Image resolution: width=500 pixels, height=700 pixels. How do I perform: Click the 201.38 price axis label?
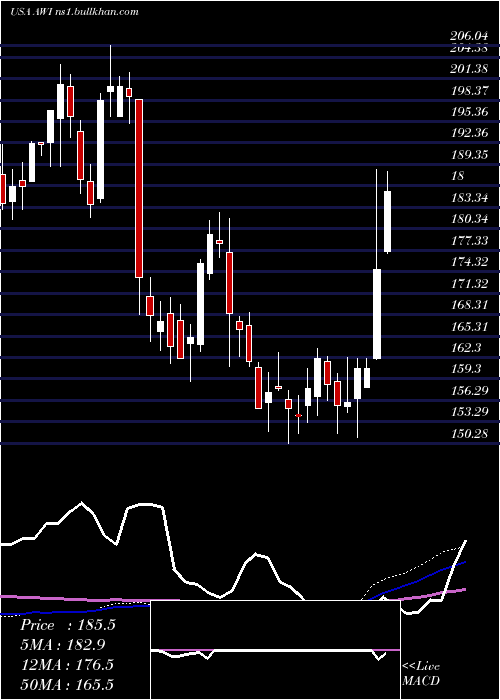tap(469, 70)
